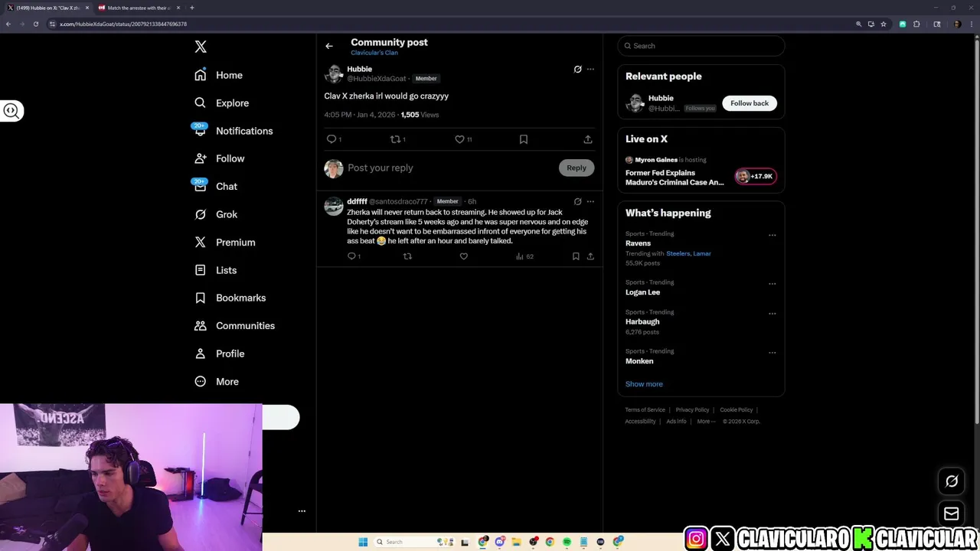980x551 pixels.
Task: Bookmark Hubbie's post
Action: [524, 139]
